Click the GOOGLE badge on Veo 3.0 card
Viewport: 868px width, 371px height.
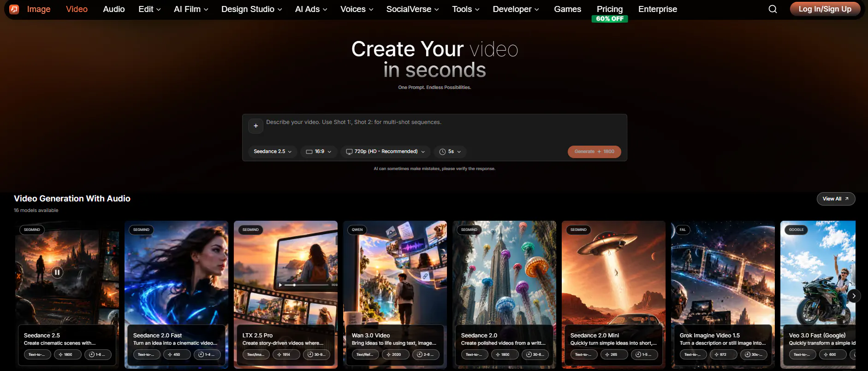click(796, 230)
